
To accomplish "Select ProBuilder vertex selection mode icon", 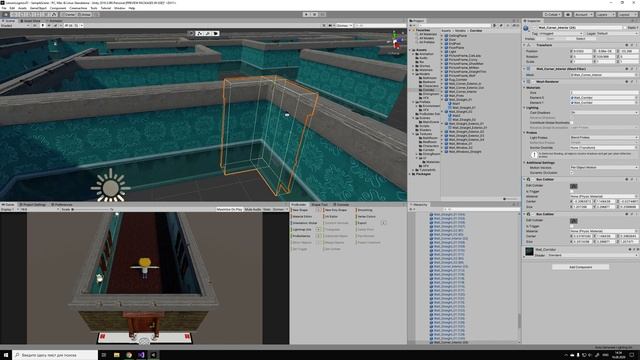I will point(199,33).
